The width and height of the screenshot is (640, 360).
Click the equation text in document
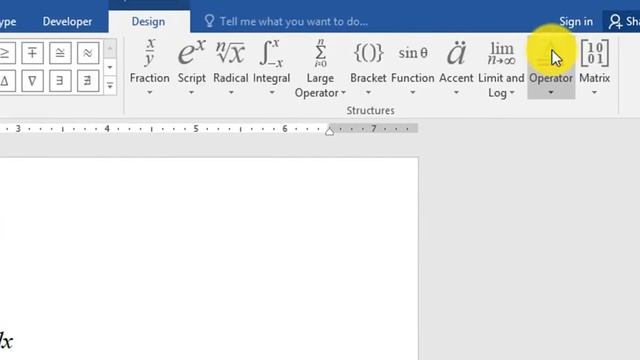pos(6,341)
